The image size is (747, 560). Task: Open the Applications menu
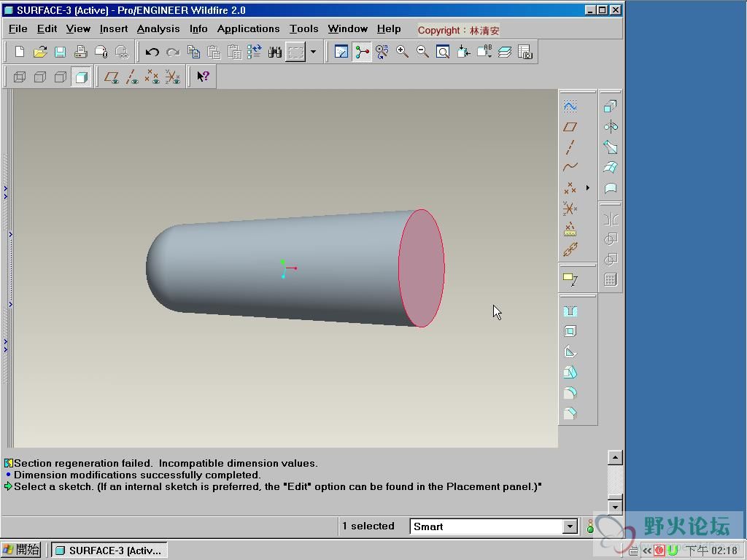248,29
